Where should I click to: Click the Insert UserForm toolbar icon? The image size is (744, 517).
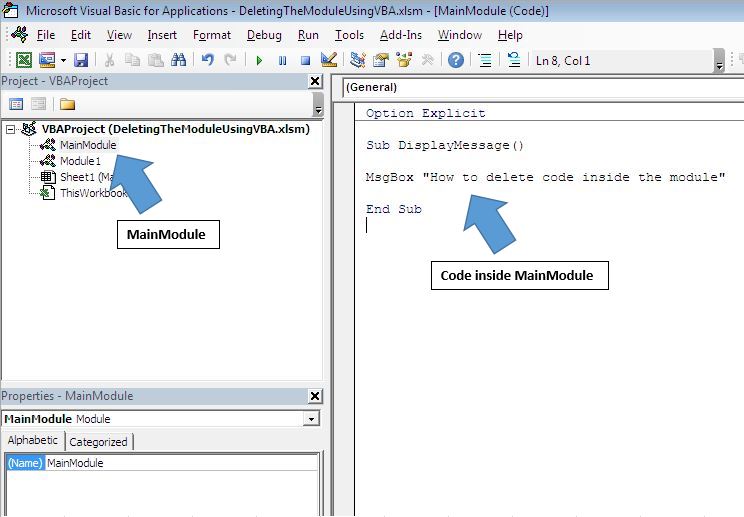click(47, 60)
